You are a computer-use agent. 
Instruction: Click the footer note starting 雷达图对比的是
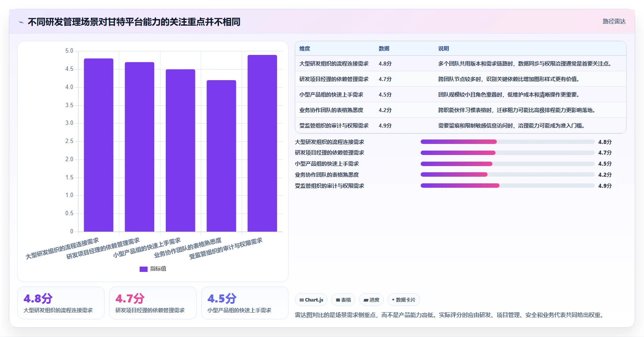(449, 315)
